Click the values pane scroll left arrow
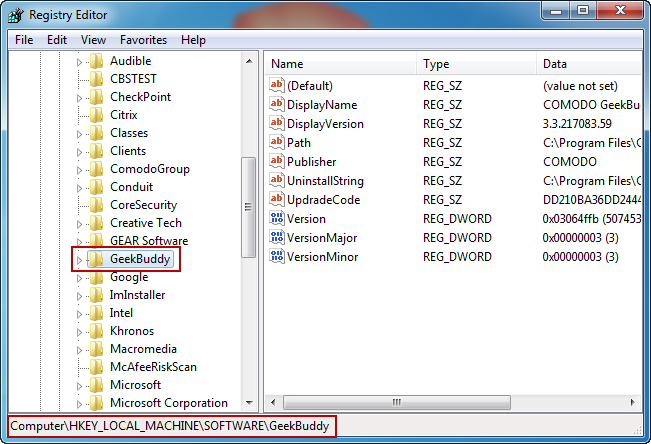Viewport: 651px width, 444px height. coord(273,402)
